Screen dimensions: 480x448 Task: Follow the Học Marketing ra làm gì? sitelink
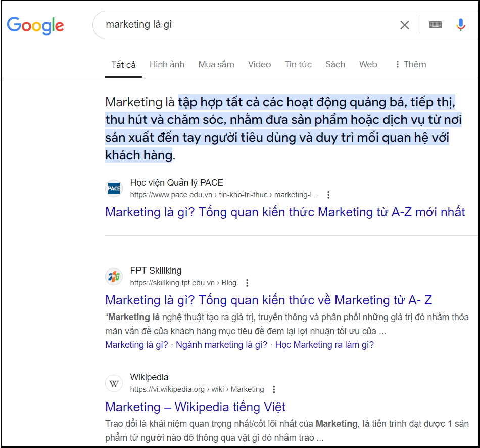(324, 345)
